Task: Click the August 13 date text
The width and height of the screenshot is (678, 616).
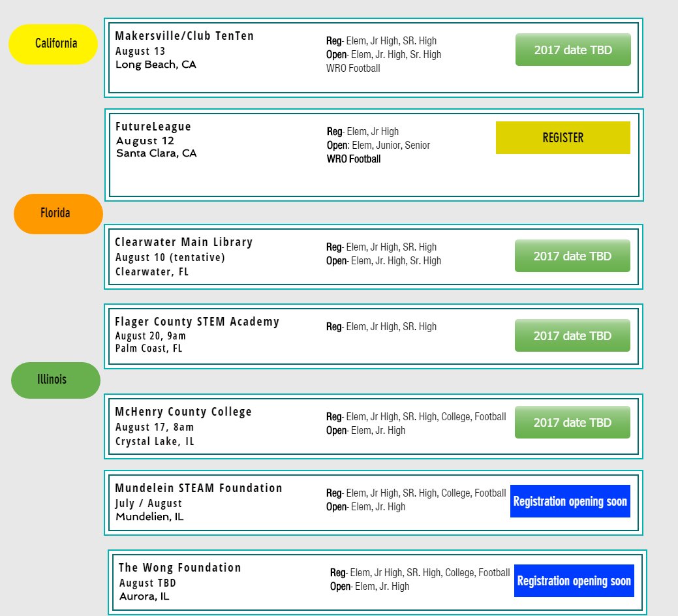Action: point(140,51)
